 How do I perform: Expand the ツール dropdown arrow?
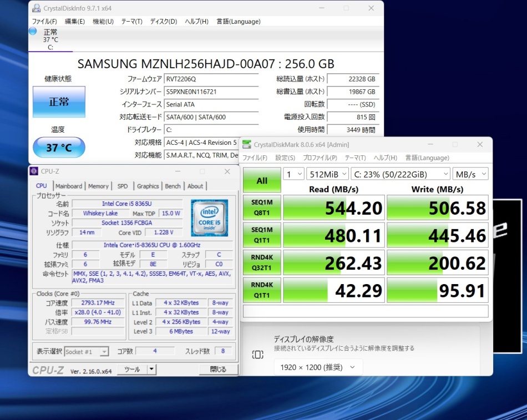point(151,369)
